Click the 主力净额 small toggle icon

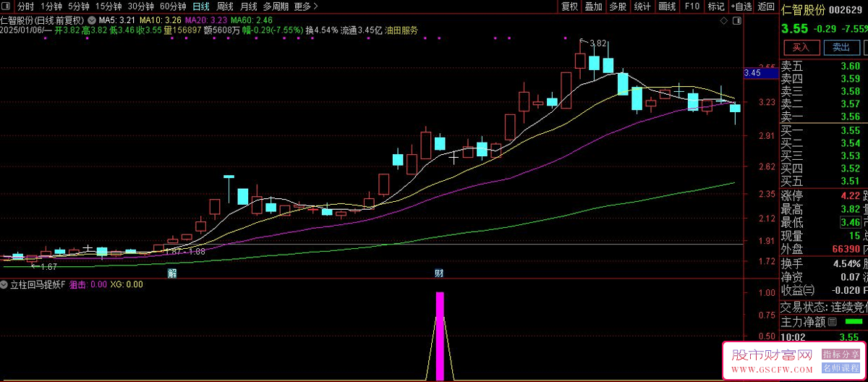(833, 322)
